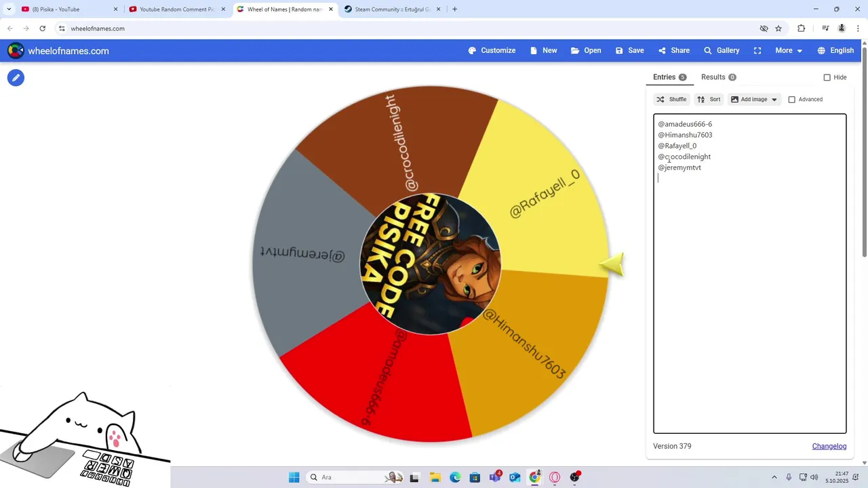Screen dimensions: 868x488
Task: Click the address bar URL
Action: coord(98,28)
